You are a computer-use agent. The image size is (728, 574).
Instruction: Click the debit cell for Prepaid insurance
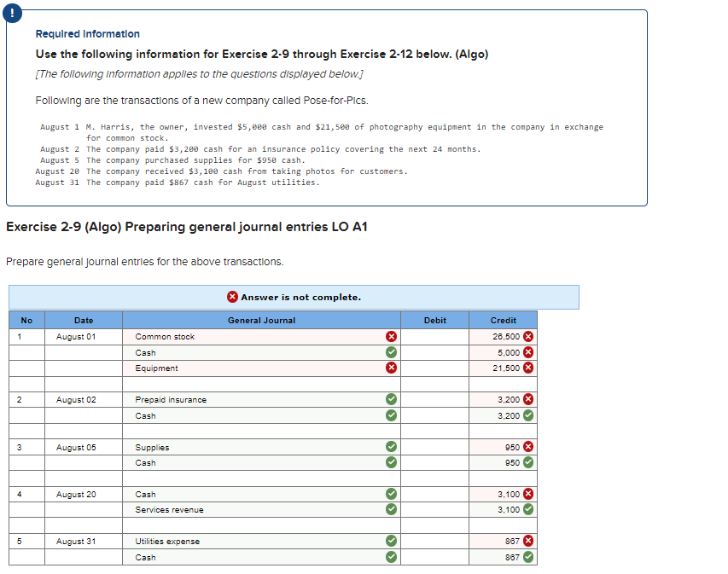pos(434,399)
